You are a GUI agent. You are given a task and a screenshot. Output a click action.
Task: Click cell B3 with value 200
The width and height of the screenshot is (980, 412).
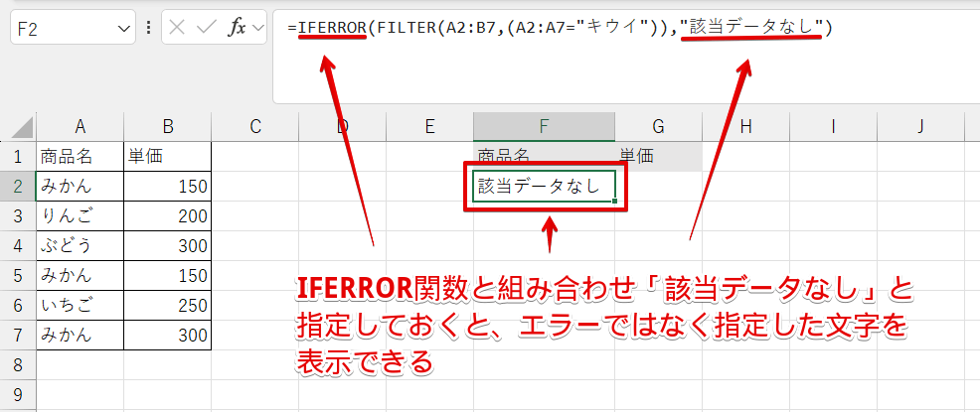[x=168, y=216]
